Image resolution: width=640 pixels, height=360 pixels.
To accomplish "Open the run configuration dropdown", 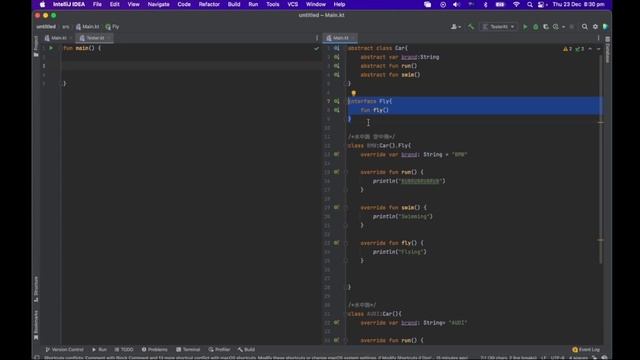I will (x=498, y=27).
